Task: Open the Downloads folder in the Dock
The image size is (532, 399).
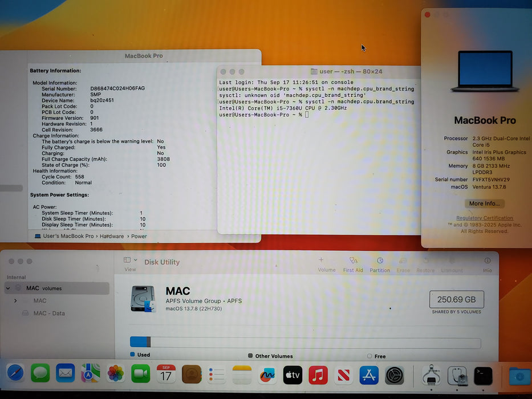Action: (519, 376)
